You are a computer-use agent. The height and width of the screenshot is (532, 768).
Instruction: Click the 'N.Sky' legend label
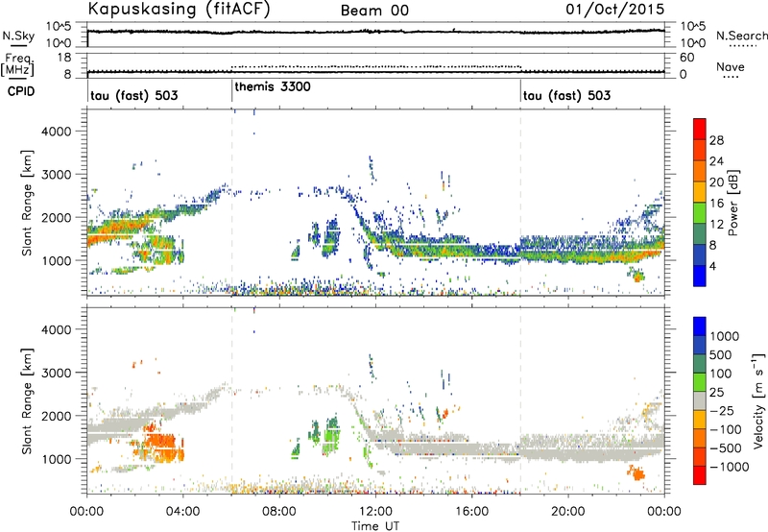coord(18,36)
